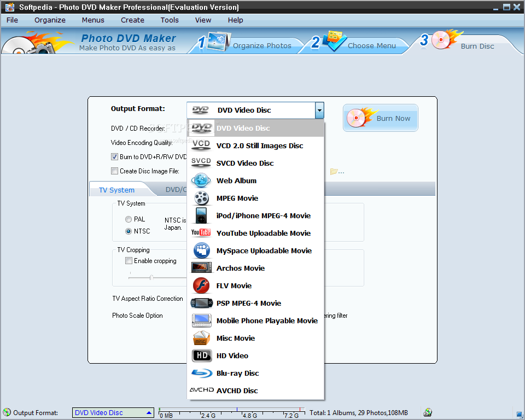This screenshot has height=420, width=525.
Task: Open the Menus menu
Action: 93,20
